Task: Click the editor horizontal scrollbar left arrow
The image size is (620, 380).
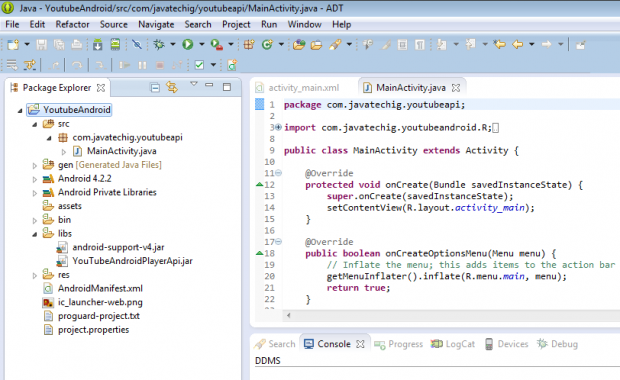Action: click(289, 315)
